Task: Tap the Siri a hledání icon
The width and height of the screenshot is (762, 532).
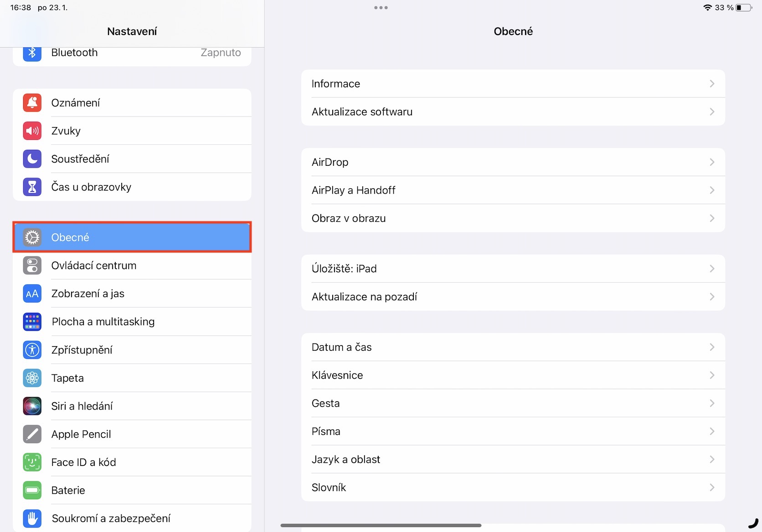Action: [32, 406]
